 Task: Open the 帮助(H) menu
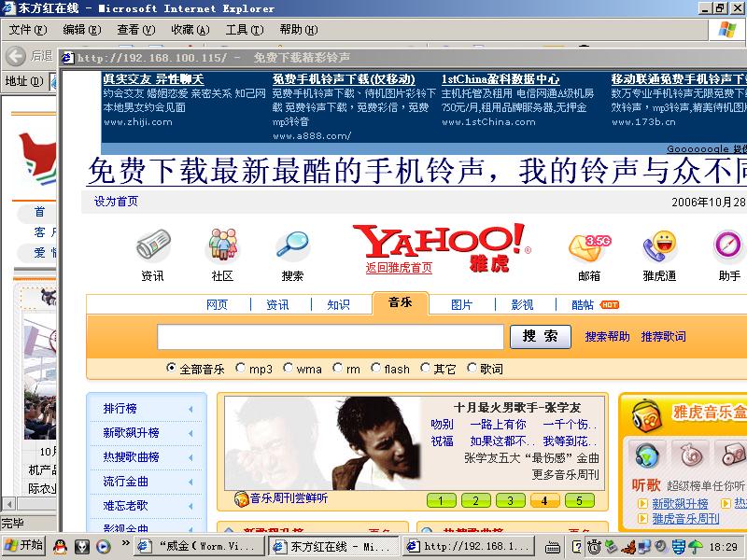[299, 30]
